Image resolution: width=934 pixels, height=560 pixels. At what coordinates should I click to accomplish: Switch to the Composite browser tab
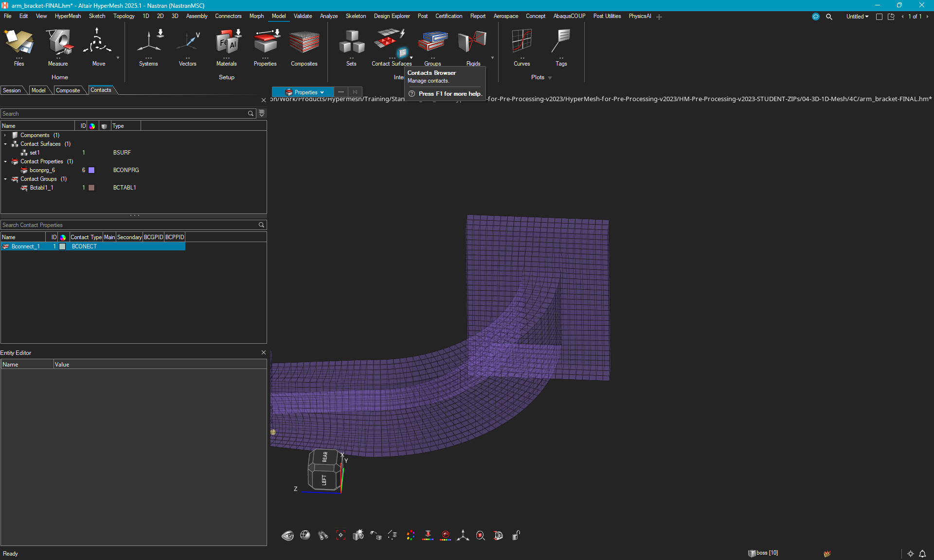pyautogui.click(x=68, y=90)
